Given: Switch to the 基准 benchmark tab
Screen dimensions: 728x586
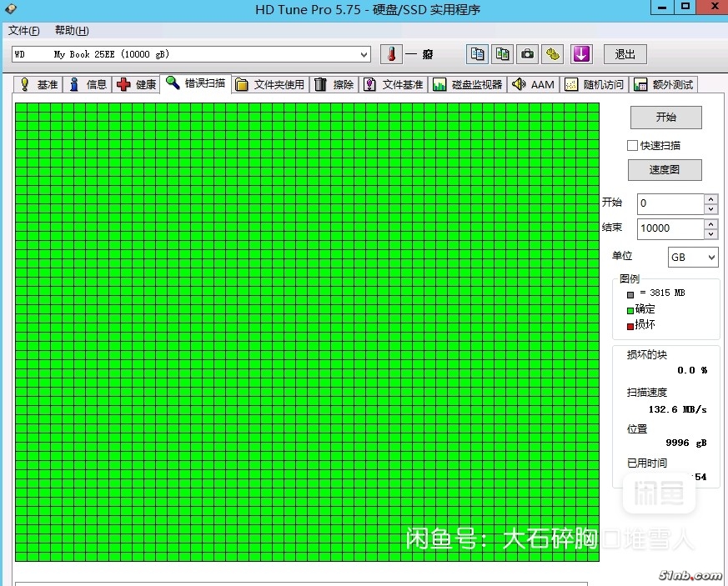Looking at the screenshot, I should (38, 84).
